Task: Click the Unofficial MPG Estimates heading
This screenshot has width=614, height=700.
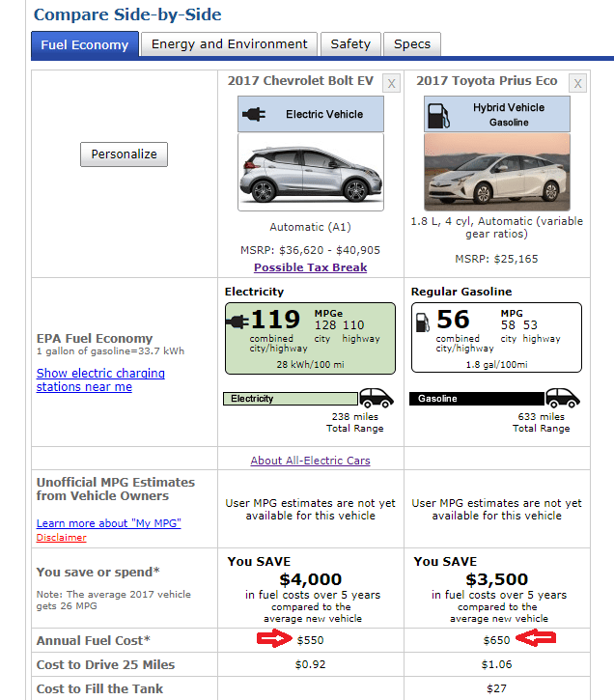Action: 116,489
